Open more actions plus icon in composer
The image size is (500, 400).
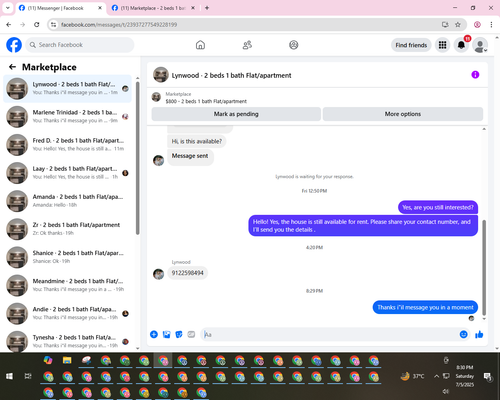(154, 334)
